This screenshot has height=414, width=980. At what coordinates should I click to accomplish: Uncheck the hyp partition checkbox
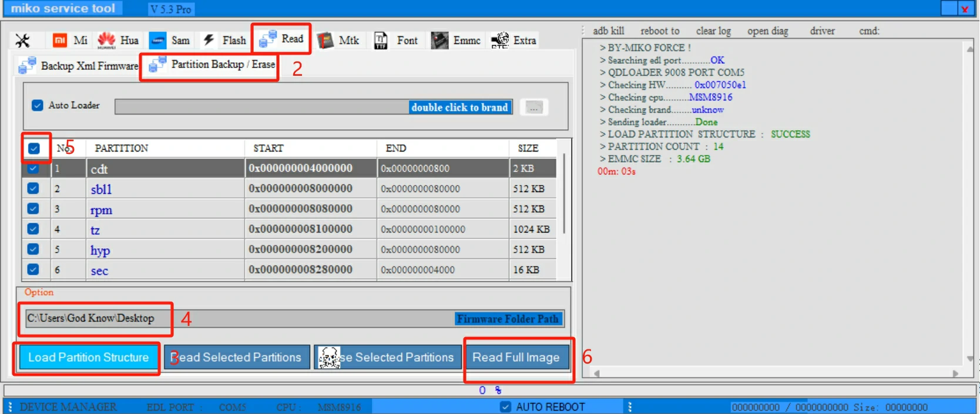(33, 249)
